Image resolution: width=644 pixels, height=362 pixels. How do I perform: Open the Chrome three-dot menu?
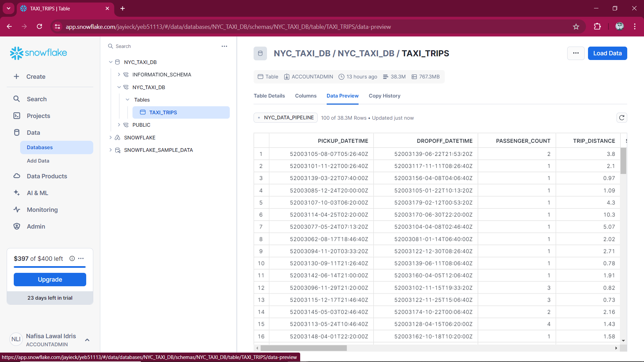tap(635, 26)
